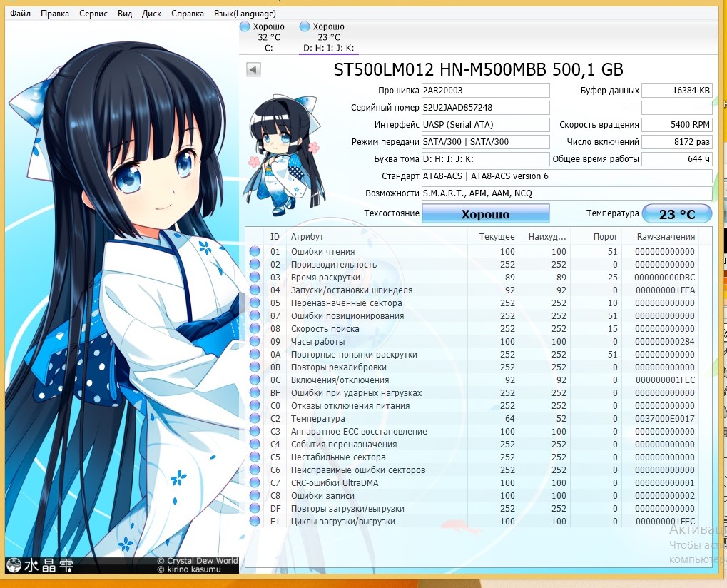Click status icon of События переназначения
Screen dimensions: 727x588
[x=255, y=444]
